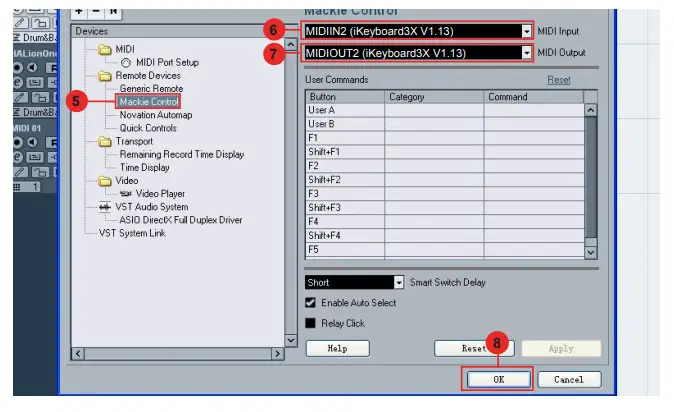Toggle record enable on HALionOne track

(x=17, y=68)
